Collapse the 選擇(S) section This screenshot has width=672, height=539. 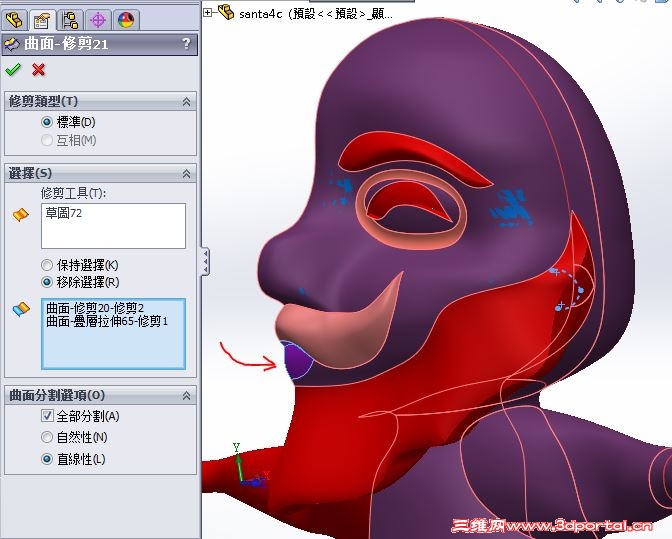pyautogui.click(x=186, y=174)
